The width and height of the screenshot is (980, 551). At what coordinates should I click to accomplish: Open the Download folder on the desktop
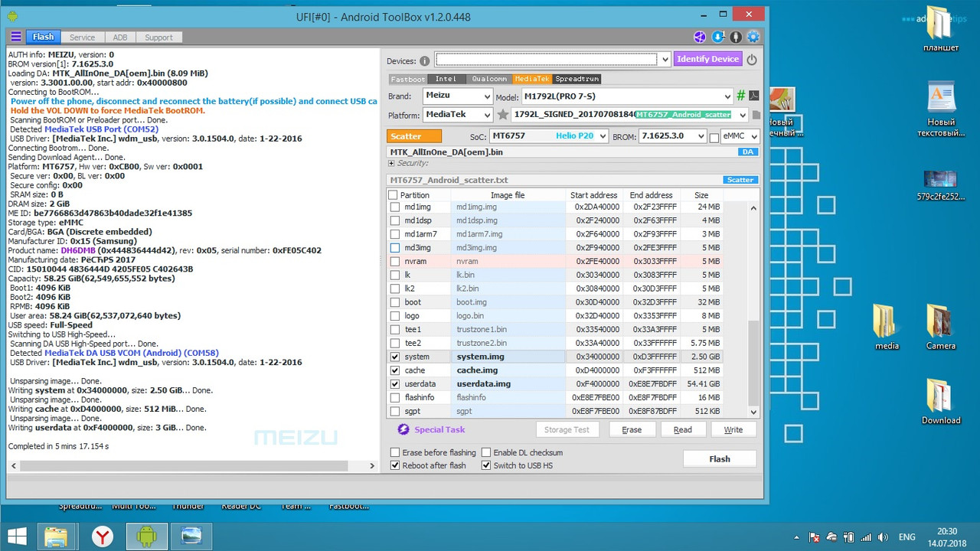(x=940, y=402)
